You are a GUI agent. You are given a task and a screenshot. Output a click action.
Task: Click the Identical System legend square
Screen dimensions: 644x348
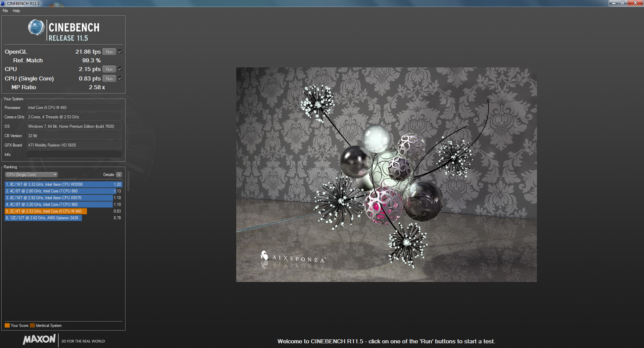[x=32, y=326]
